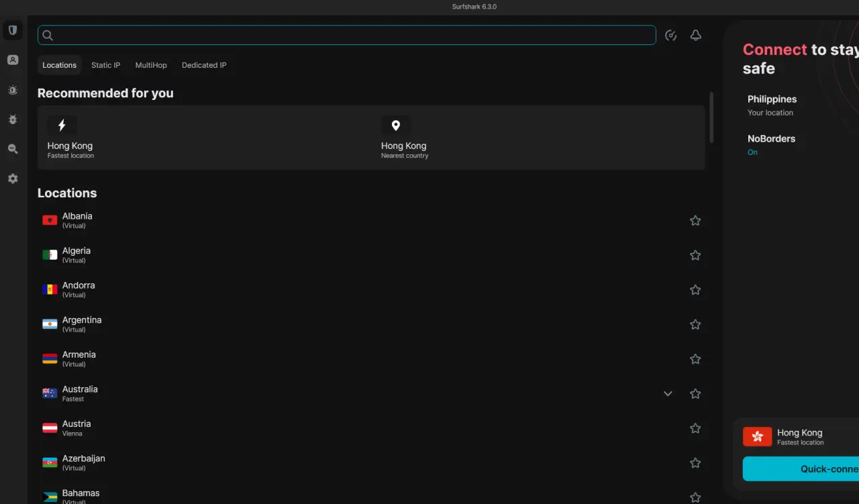Viewport: 859px width, 504px height.
Task: Switch to the MultiHop tab
Action: (151, 65)
